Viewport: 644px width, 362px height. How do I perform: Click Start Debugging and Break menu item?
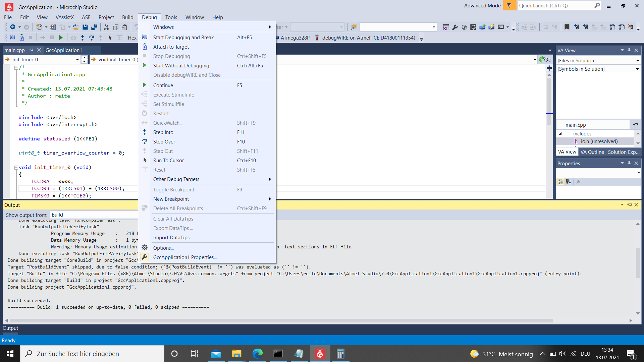tap(212, 37)
